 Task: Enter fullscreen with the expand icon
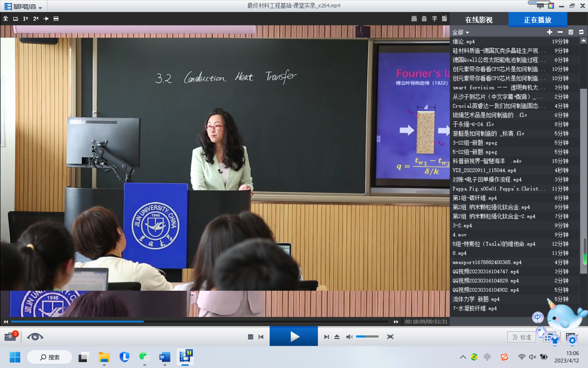pos(390,337)
